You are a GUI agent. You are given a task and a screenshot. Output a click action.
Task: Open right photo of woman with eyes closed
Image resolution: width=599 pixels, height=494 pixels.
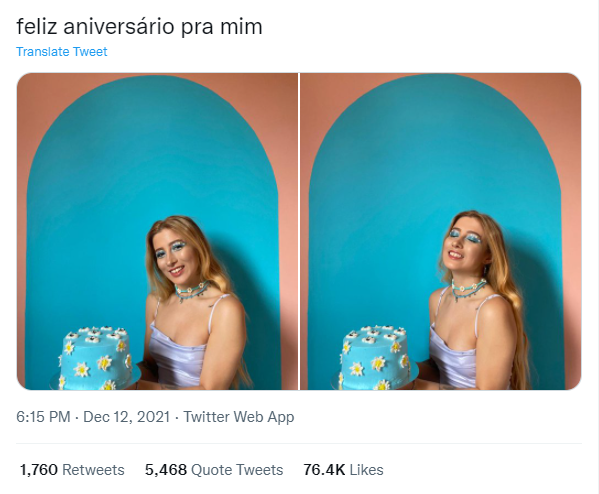click(x=440, y=231)
